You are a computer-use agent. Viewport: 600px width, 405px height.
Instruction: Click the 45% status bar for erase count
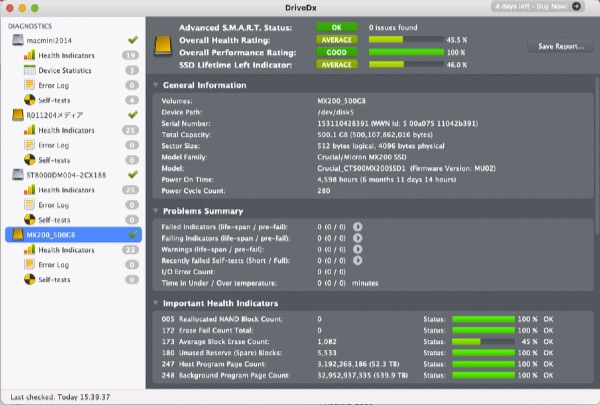[x=483, y=341]
